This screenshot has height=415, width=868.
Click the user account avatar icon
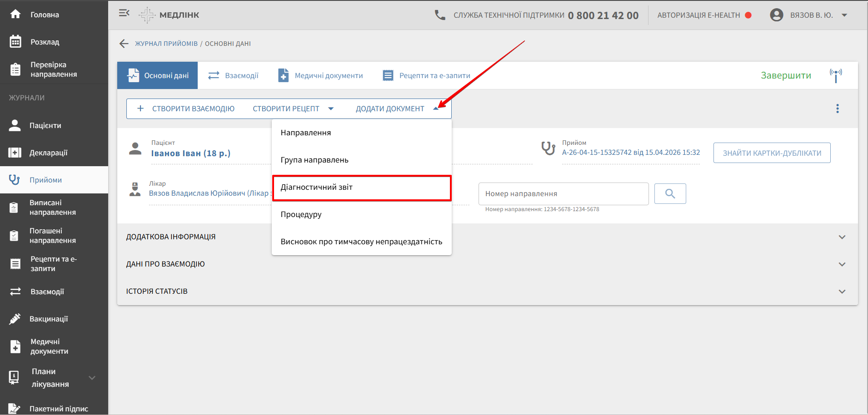[x=776, y=15]
